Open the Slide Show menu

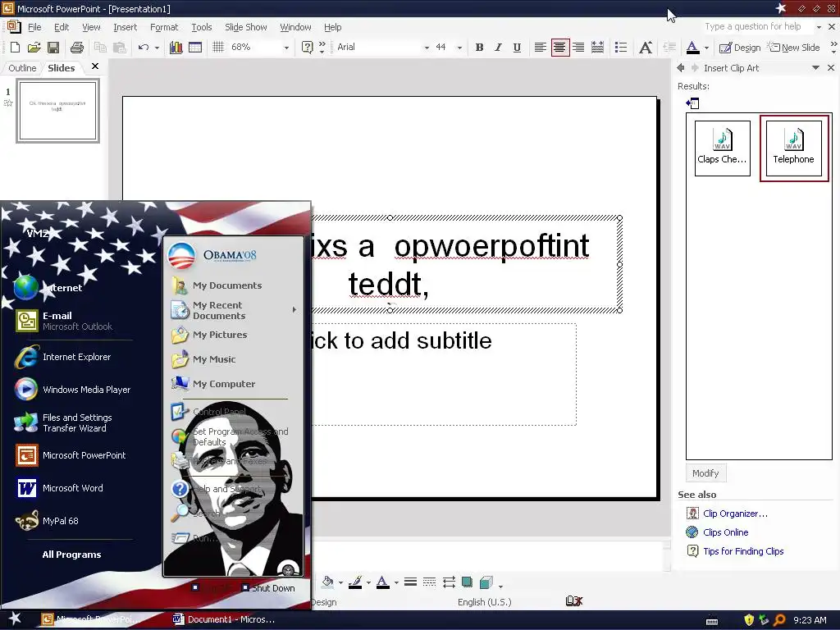click(x=246, y=27)
